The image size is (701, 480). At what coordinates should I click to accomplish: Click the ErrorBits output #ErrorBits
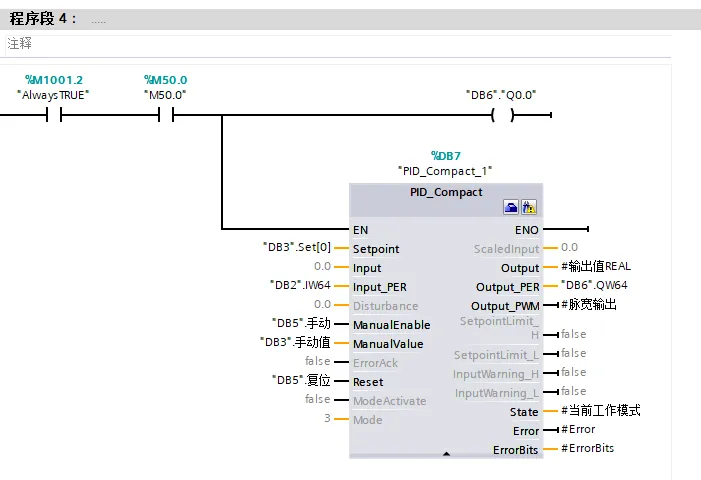(x=587, y=448)
